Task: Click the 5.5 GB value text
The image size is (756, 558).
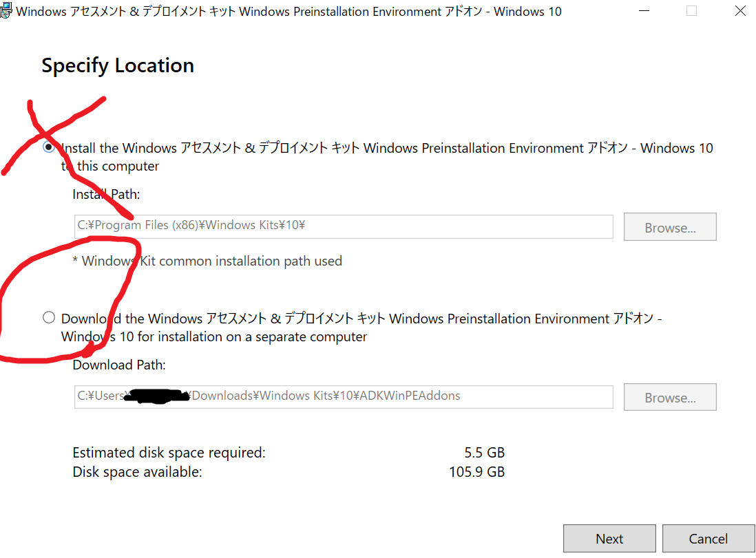Action: click(484, 452)
